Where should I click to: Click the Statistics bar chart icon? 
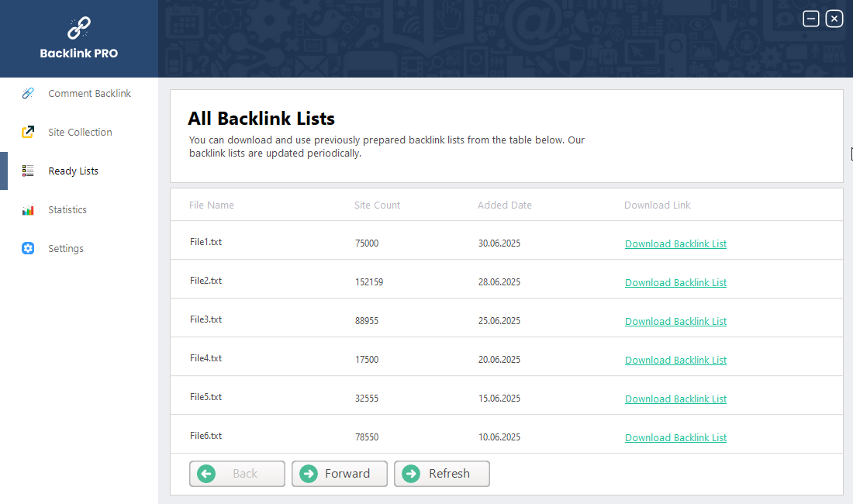[28, 210]
